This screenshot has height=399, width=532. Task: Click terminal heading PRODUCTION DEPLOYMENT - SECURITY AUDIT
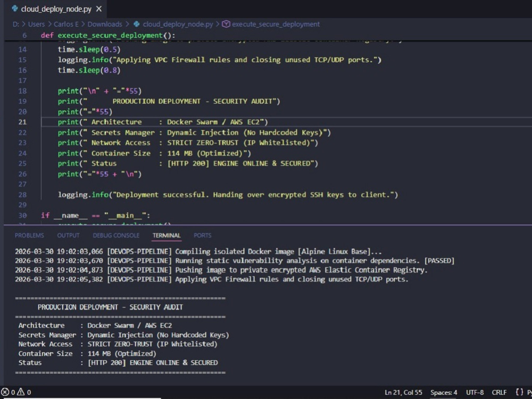point(110,307)
